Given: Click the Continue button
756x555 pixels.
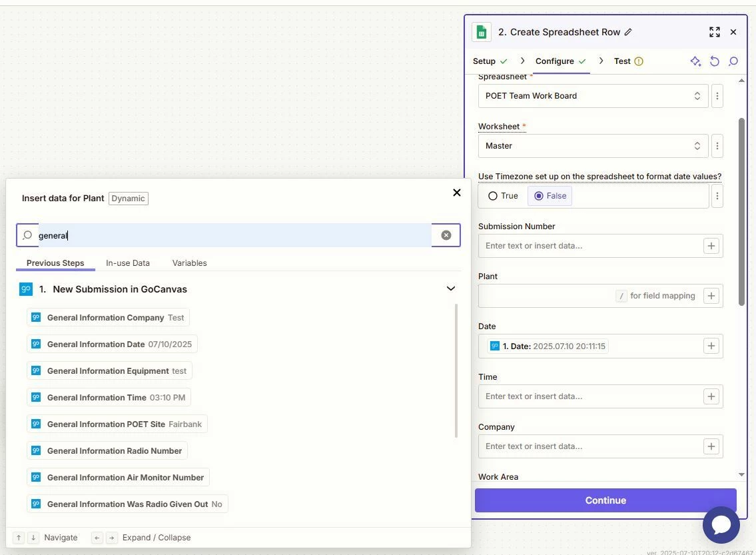Looking at the screenshot, I should (605, 500).
